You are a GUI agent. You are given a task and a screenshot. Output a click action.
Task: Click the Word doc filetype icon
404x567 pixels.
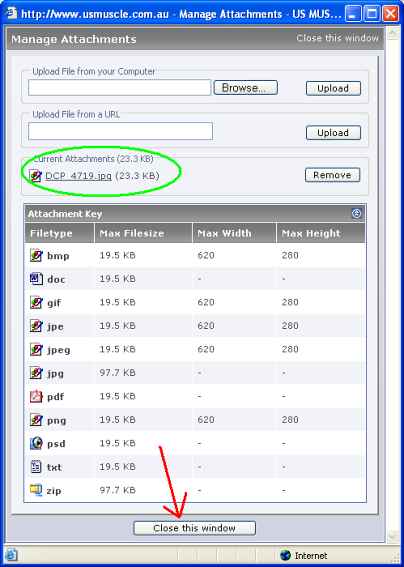[x=36, y=279]
